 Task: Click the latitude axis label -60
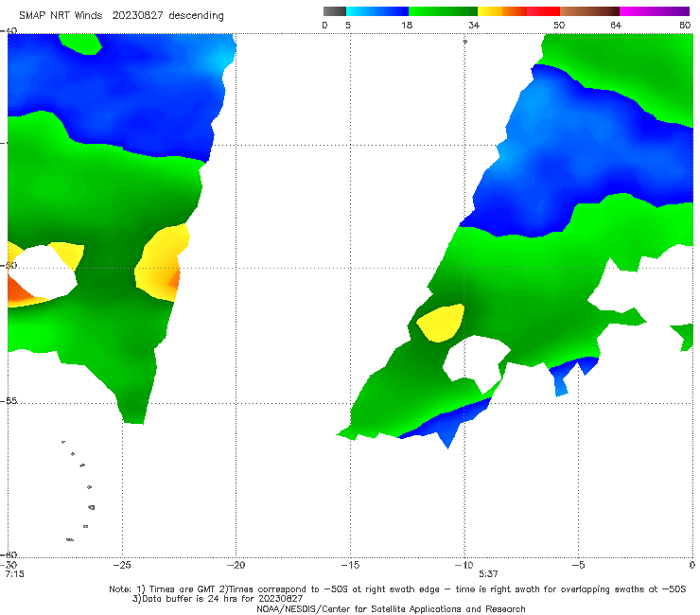(9, 554)
